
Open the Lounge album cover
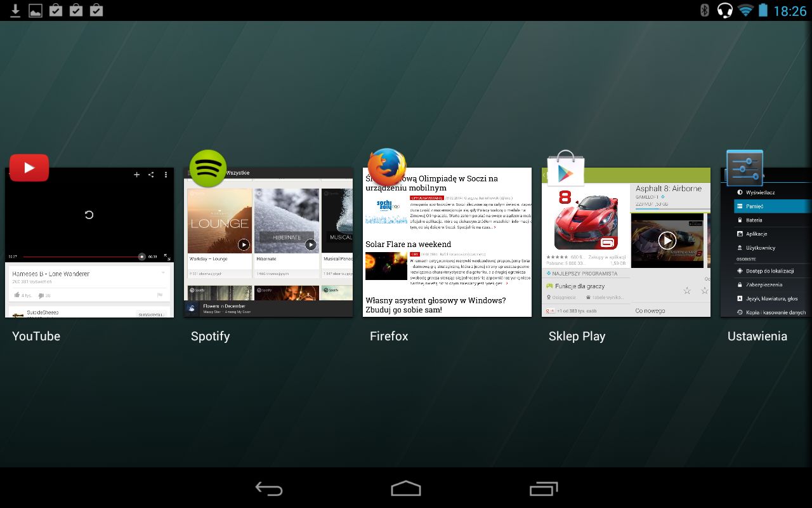[x=219, y=220]
